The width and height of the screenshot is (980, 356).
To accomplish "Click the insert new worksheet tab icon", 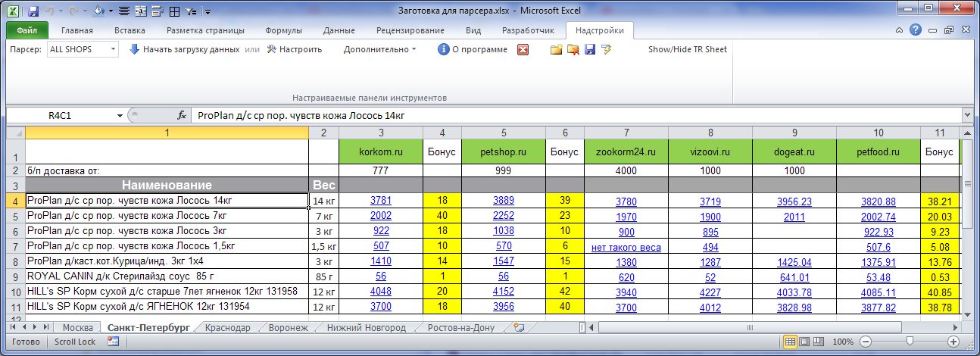I will coord(519,328).
